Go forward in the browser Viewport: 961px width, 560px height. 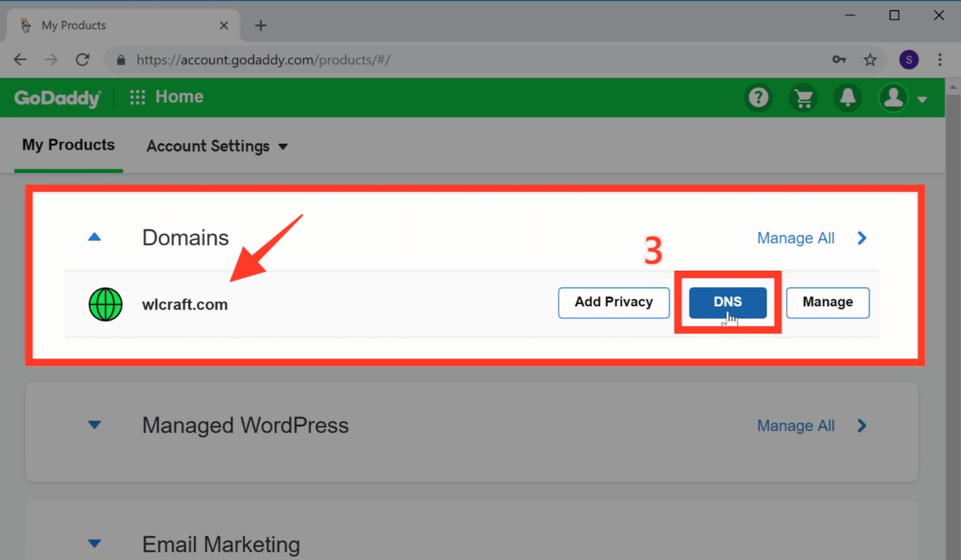52,60
